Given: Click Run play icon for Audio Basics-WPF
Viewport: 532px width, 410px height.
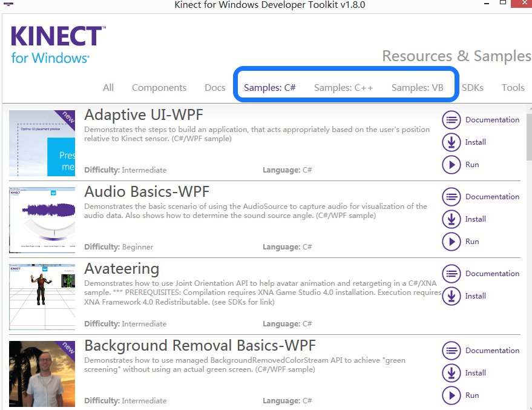Looking at the screenshot, I should click(x=452, y=242).
